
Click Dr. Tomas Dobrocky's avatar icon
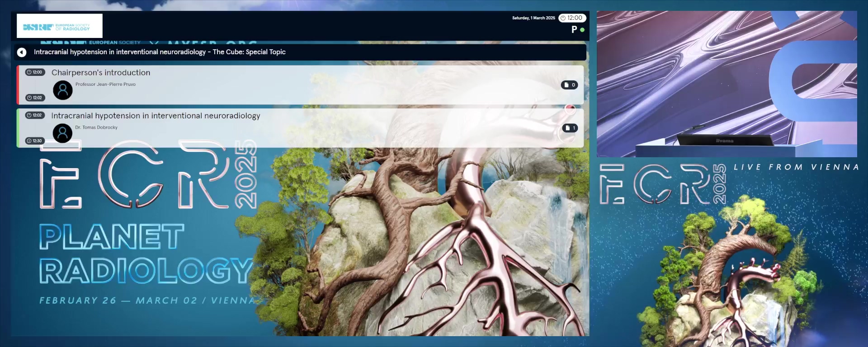pos(63,133)
